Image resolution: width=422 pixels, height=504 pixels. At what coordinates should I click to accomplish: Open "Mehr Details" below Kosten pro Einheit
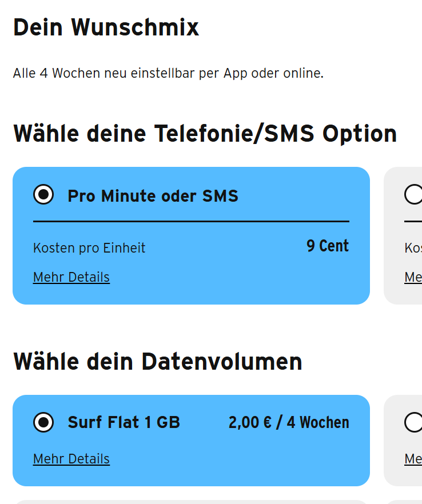point(71,277)
